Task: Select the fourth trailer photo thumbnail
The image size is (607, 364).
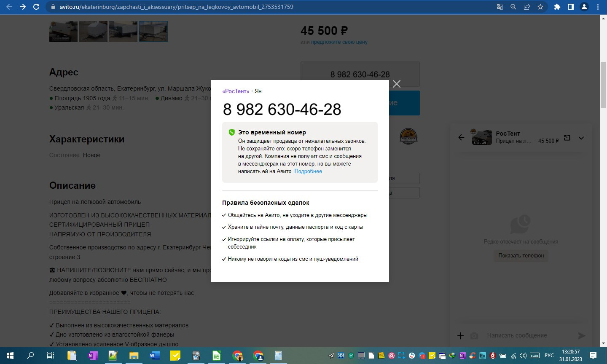Action: pos(153,31)
